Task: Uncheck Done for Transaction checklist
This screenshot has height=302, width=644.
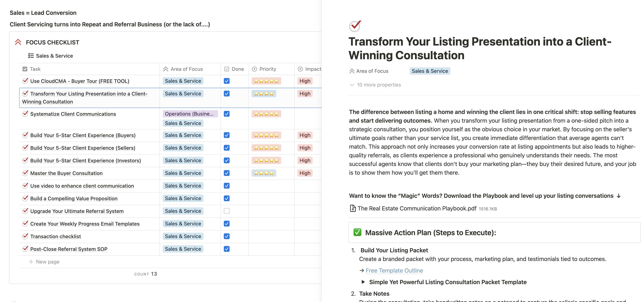Action: [x=227, y=236]
